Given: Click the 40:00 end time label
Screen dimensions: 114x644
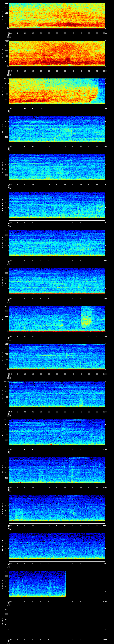Looking at the screenshot, I should (x=105, y=601).
